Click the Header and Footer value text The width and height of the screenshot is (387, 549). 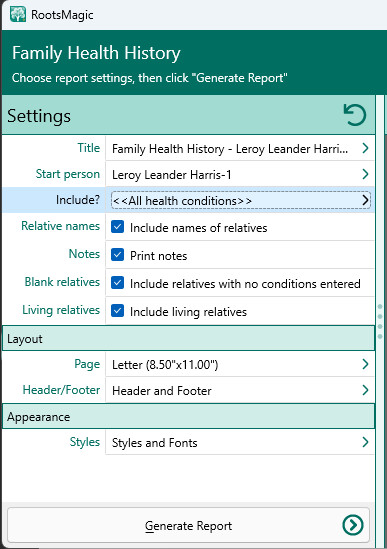tap(161, 391)
